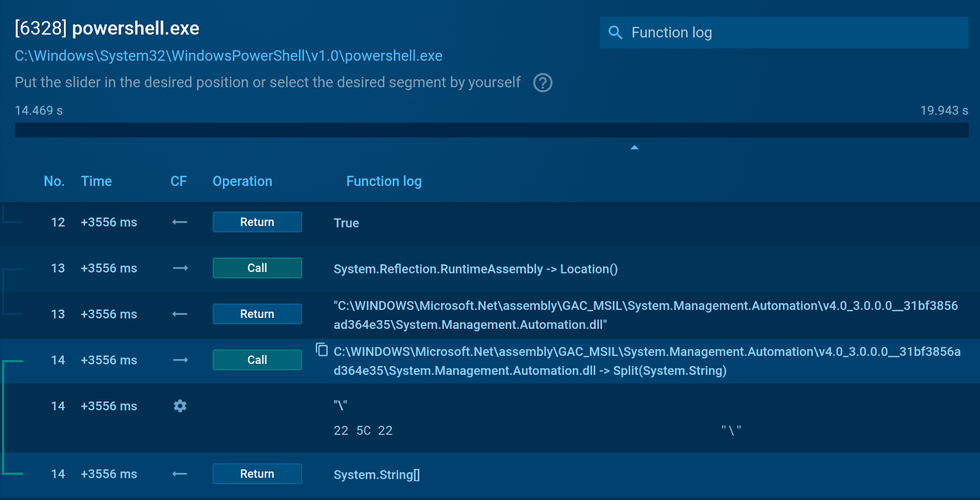This screenshot has height=500, width=980.
Task: Select the quoted dll path return value
Action: 646,315
